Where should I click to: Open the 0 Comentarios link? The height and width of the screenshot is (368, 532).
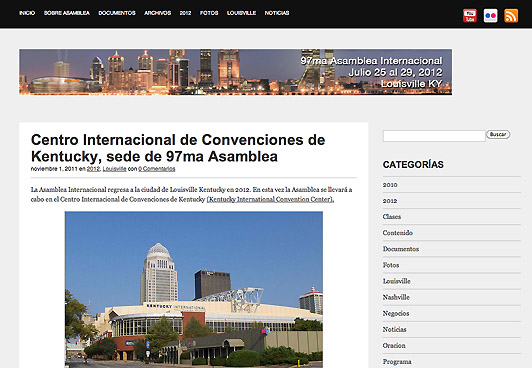click(x=157, y=169)
